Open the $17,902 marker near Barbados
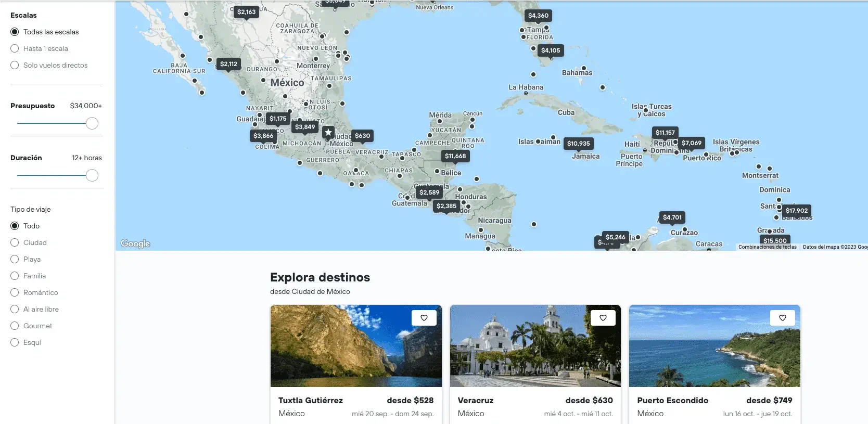This screenshot has height=424, width=868. [796, 211]
